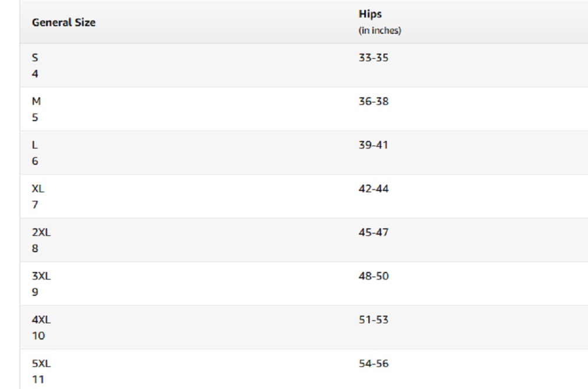The width and height of the screenshot is (588, 389).
Task: Select the L size row label
Action: [x=34, y=146]
